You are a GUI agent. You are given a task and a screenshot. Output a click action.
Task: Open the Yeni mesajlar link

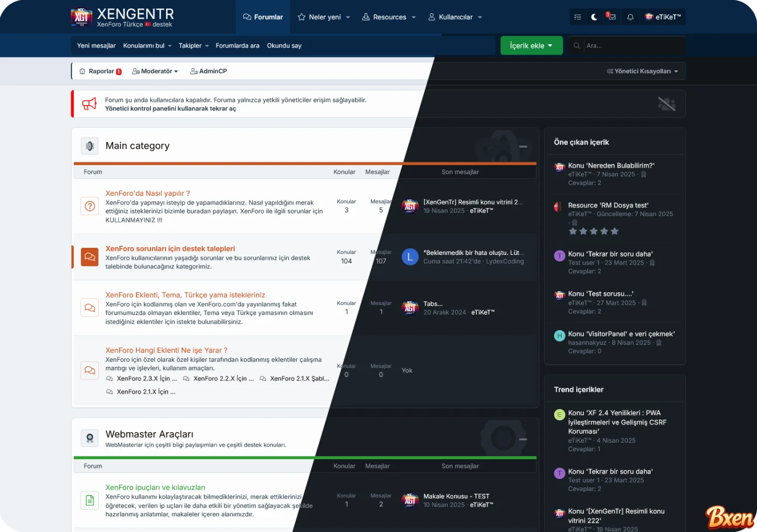[x=96, y=45]
